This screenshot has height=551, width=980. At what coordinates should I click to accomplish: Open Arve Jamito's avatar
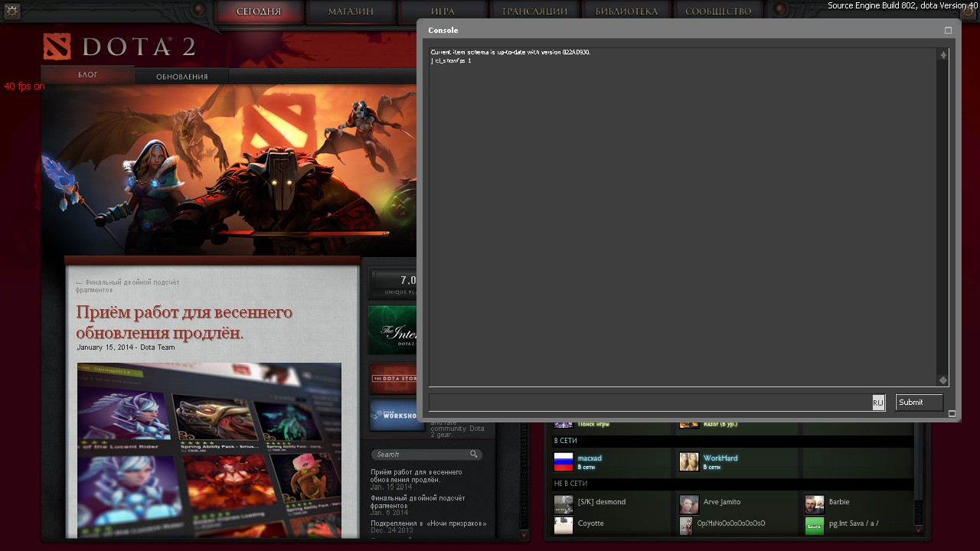click(689, 504)
